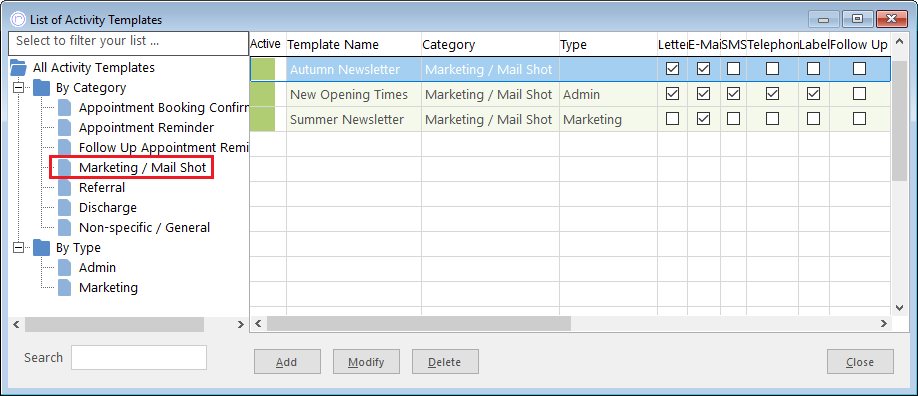Sort by Category column header
The width and height of the screenshot is (918, 396).
(490, 45)
